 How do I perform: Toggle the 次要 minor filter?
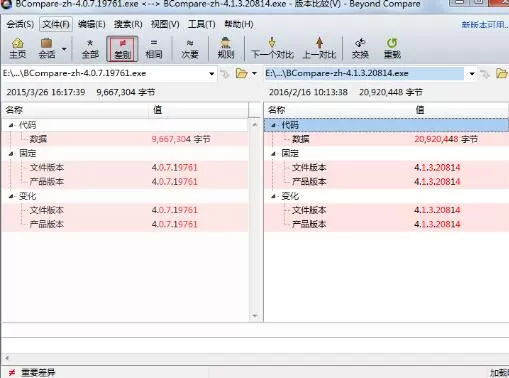[190, 49]
